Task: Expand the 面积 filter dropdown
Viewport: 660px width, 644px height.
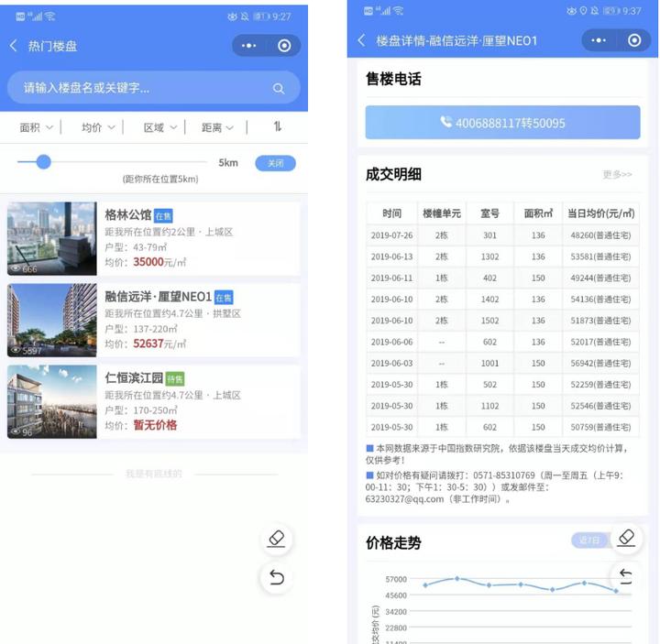Action: click(x=36, y=127)
